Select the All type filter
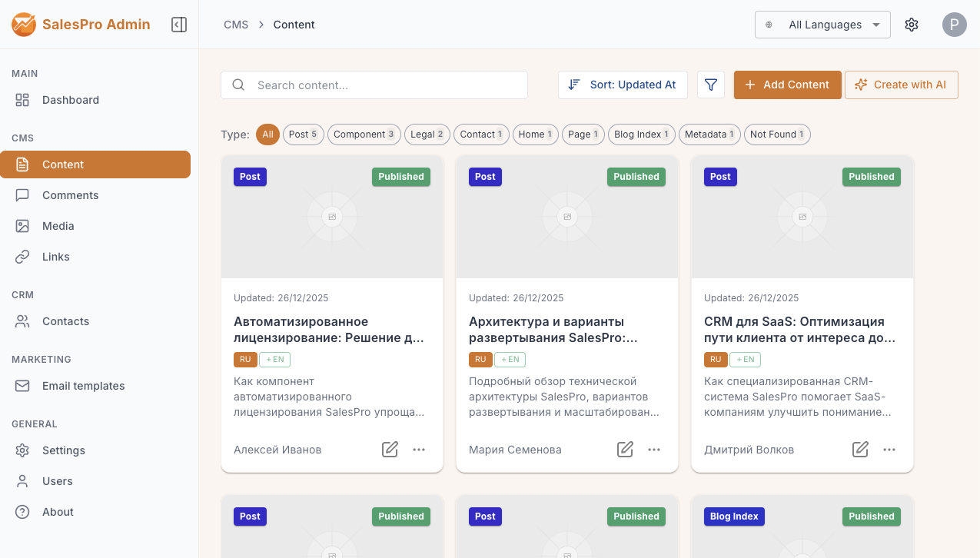 [267, 134]
